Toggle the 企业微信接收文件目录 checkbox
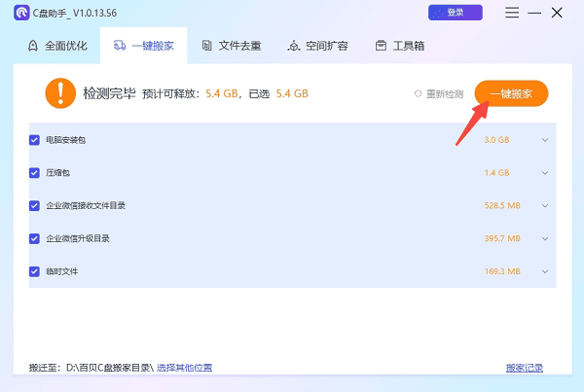Image resolution: width=584 pixels, height=392 pixels. (34, 205)
